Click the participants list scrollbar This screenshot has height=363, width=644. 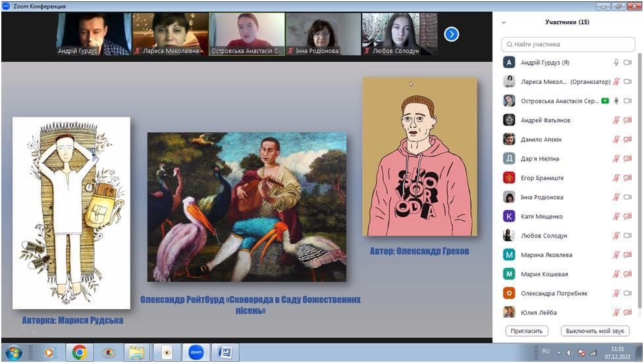639,180
